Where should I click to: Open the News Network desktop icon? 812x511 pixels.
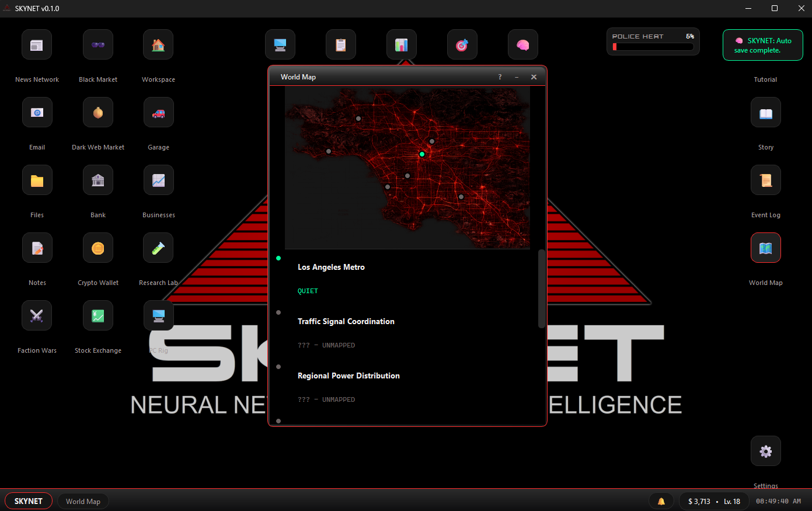37,45
